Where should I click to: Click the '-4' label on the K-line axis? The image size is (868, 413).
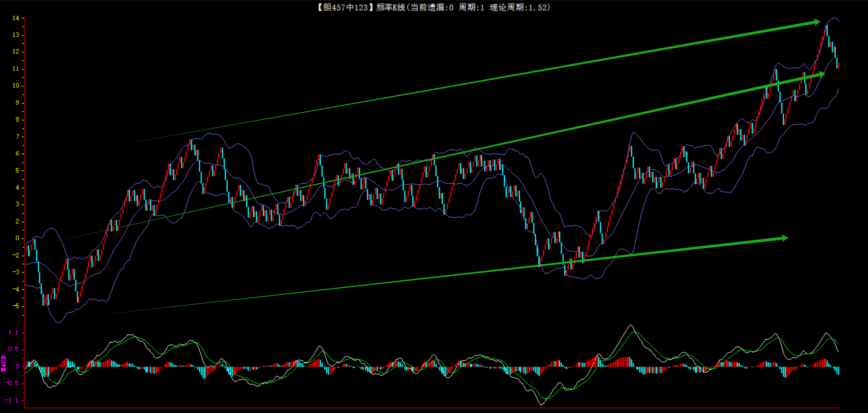[16, 289]
